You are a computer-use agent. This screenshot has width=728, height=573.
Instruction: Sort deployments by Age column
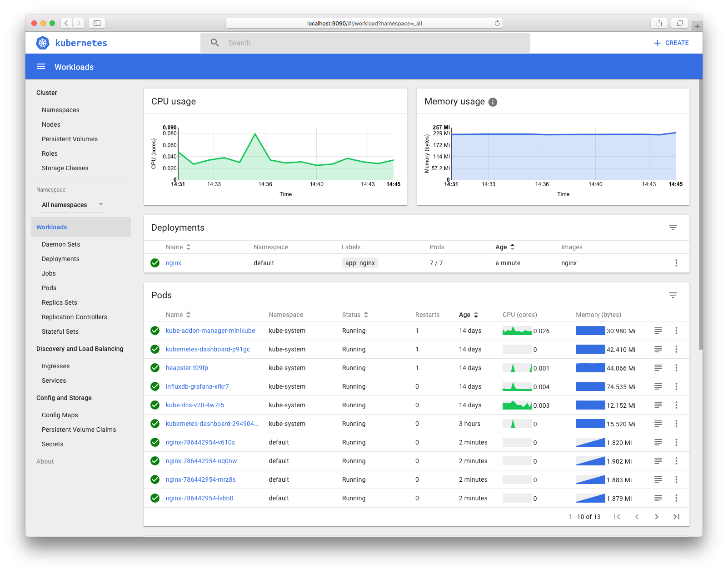click(x=505, y=247)
